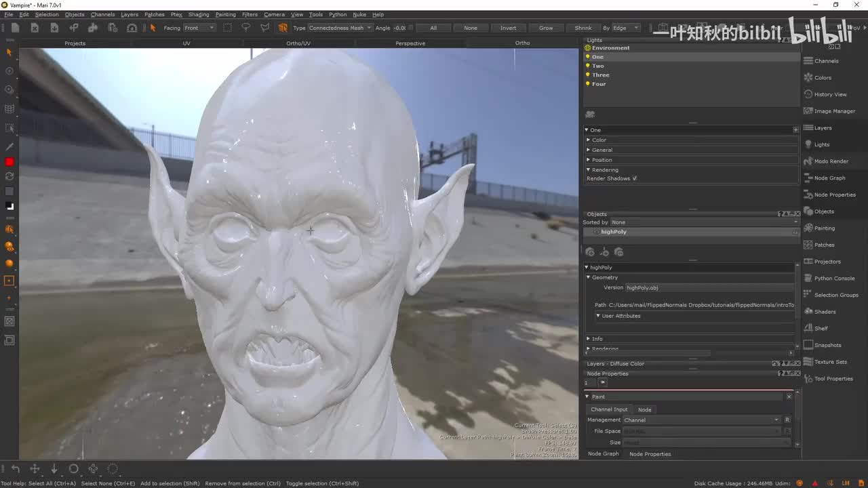Open the Type dropdown Connectedness Mesh
Viewport: 868px width, 488px height.
click(340, 28)
